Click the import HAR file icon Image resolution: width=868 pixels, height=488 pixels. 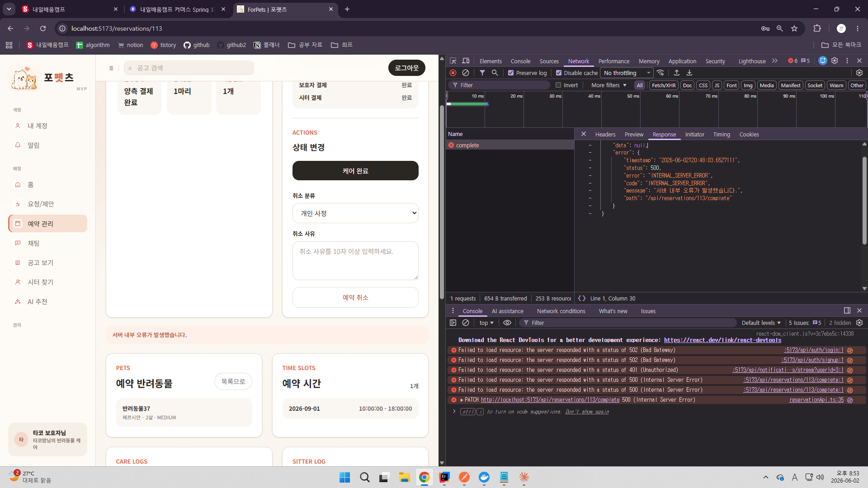click(677, 73)
